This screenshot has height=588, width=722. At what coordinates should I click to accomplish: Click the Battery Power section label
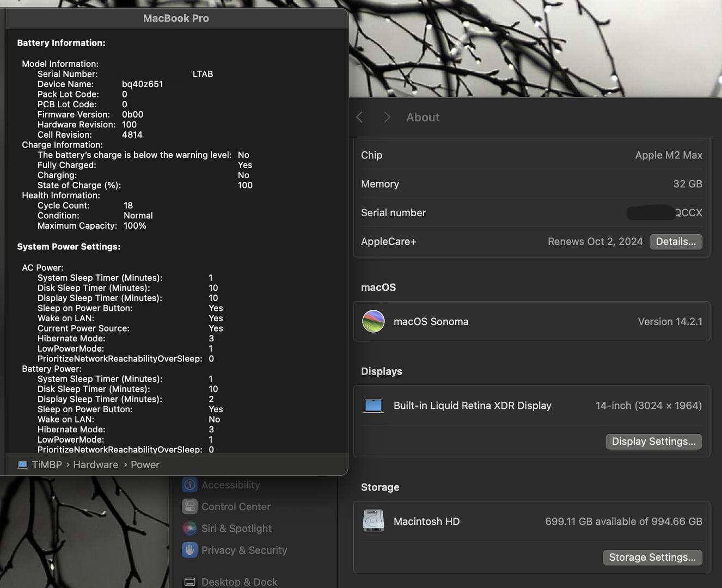52,369
